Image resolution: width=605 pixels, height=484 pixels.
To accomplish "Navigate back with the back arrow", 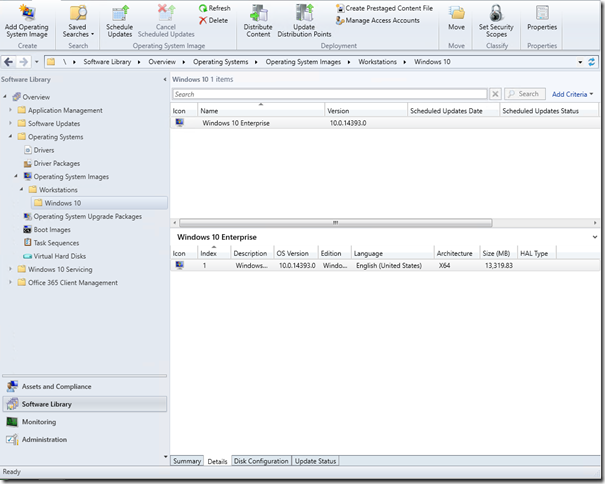I will [x=9, y=62].
